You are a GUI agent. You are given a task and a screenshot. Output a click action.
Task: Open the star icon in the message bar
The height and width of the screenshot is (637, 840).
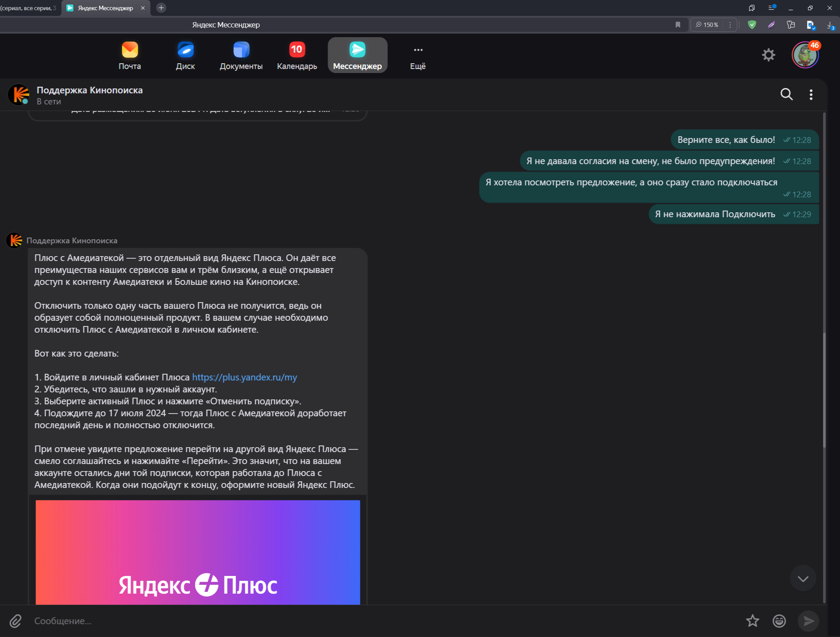pos(752,621)
